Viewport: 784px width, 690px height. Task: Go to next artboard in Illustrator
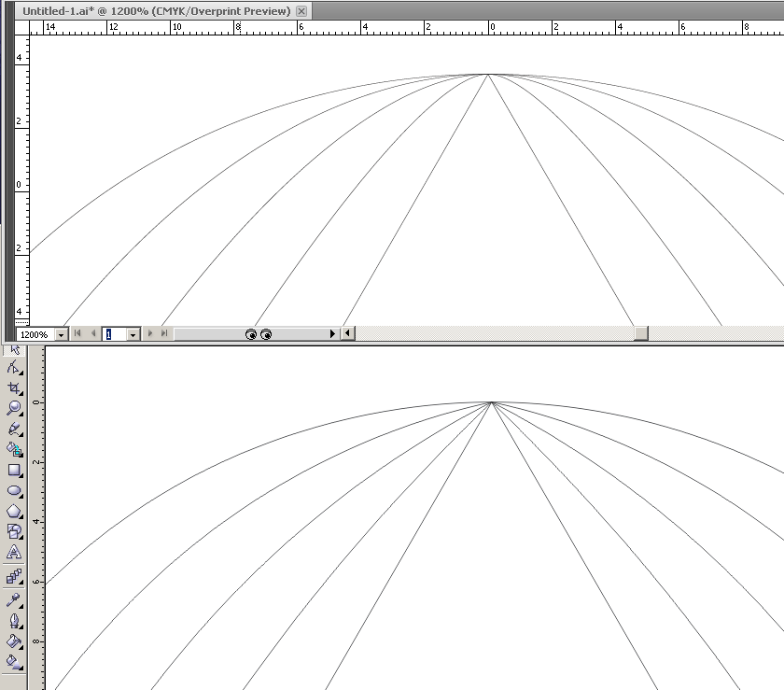149,333
